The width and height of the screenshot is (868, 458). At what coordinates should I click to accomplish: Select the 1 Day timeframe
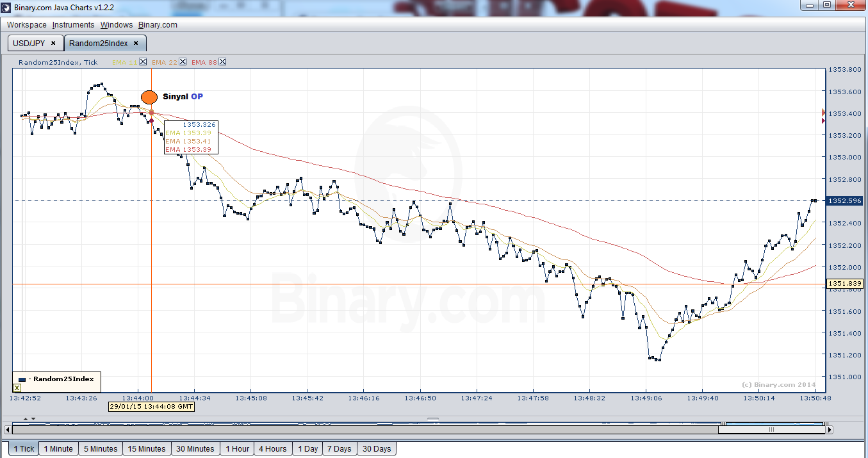click(307, 449)
